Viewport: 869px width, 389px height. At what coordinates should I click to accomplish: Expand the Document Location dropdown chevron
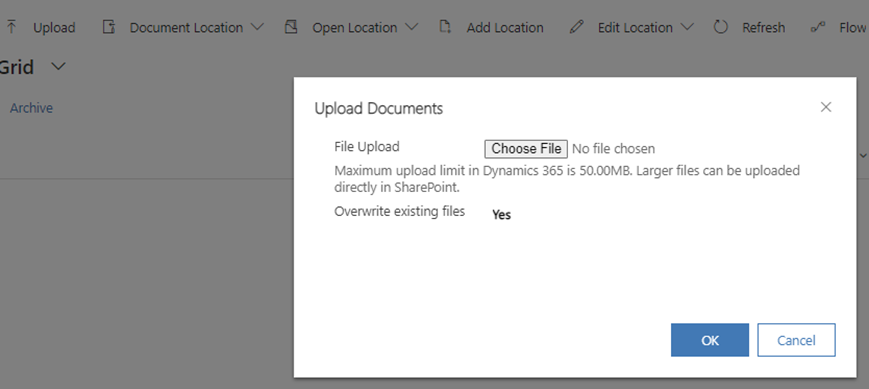pyautogui.click(x=257, y=27)
